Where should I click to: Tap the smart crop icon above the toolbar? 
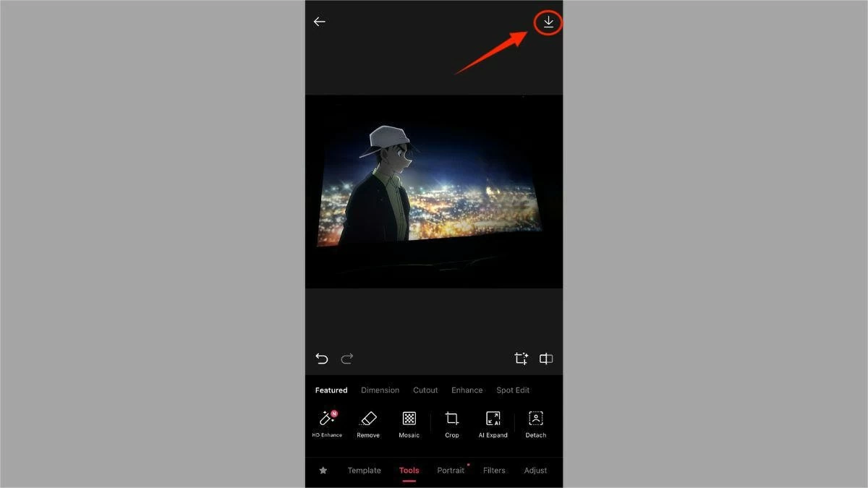521,359
